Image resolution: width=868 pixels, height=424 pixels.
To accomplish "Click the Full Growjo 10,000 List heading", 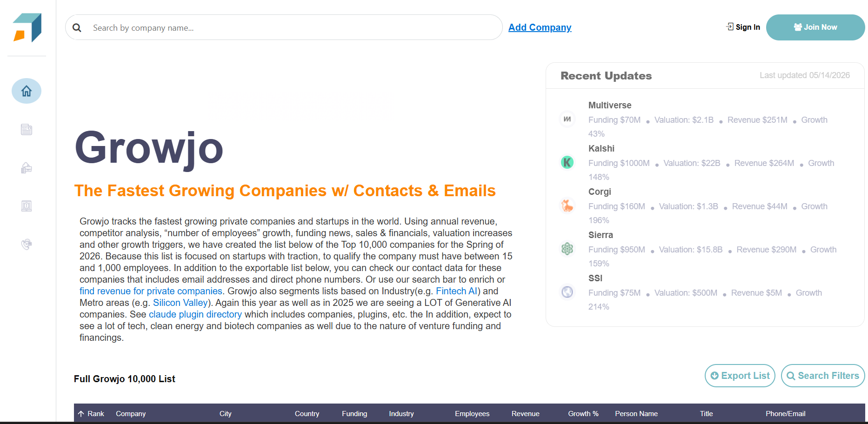I will point(125,379).
